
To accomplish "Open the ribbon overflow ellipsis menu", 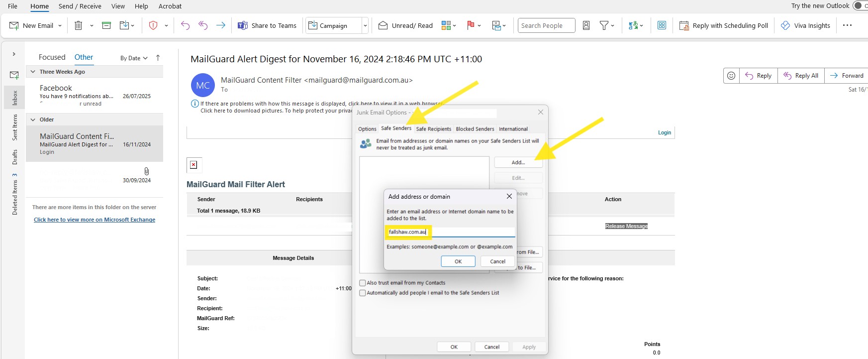I will coord(848,25).
